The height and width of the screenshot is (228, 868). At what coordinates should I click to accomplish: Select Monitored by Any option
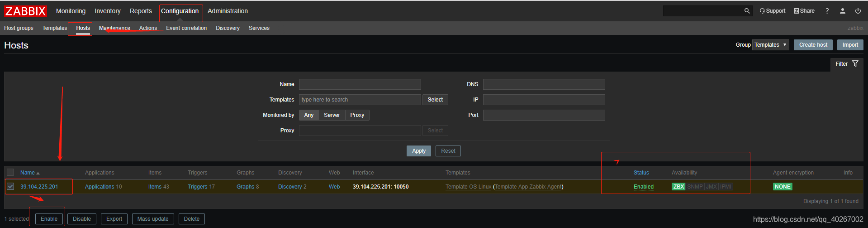click(x=309, y=115)
